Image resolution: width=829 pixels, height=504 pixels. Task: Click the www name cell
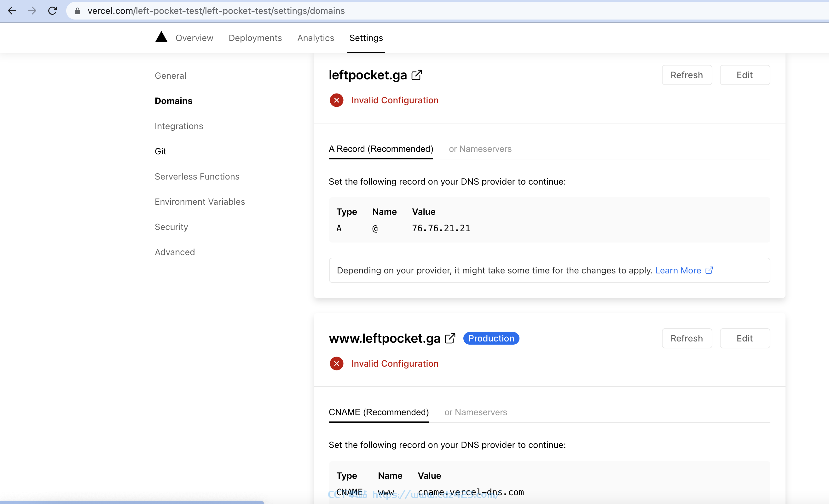pyautogui.click(x=386, y=492)
